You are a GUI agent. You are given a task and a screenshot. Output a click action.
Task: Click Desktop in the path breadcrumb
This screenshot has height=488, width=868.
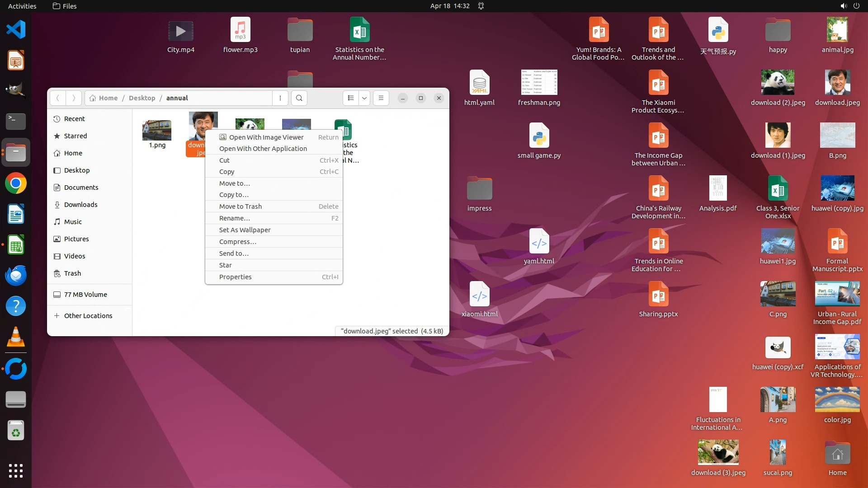[142, 98]
